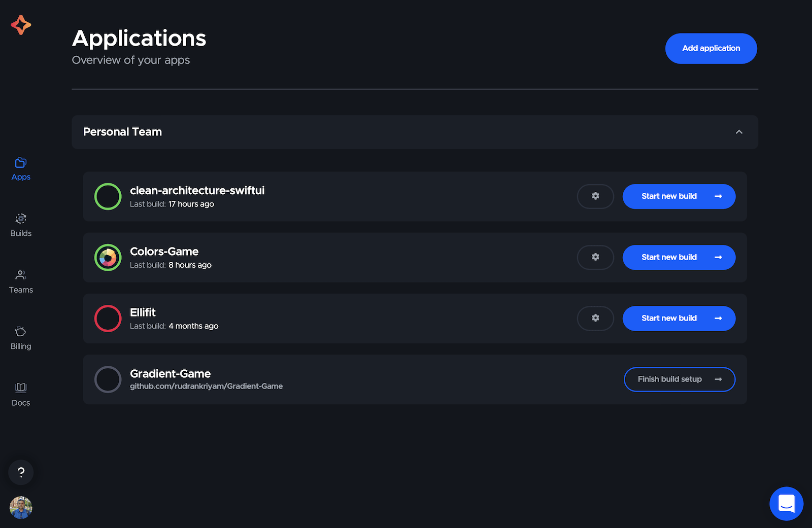812x528 pixels.
Task: Open the Apps sidebar section
Action: [21, 169]
